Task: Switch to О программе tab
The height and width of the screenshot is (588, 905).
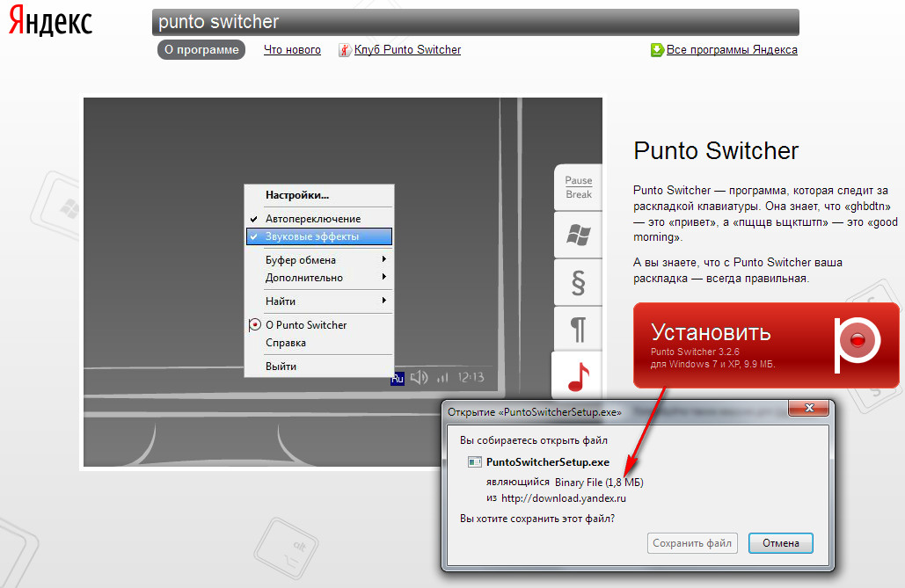Action: [201, 49]
